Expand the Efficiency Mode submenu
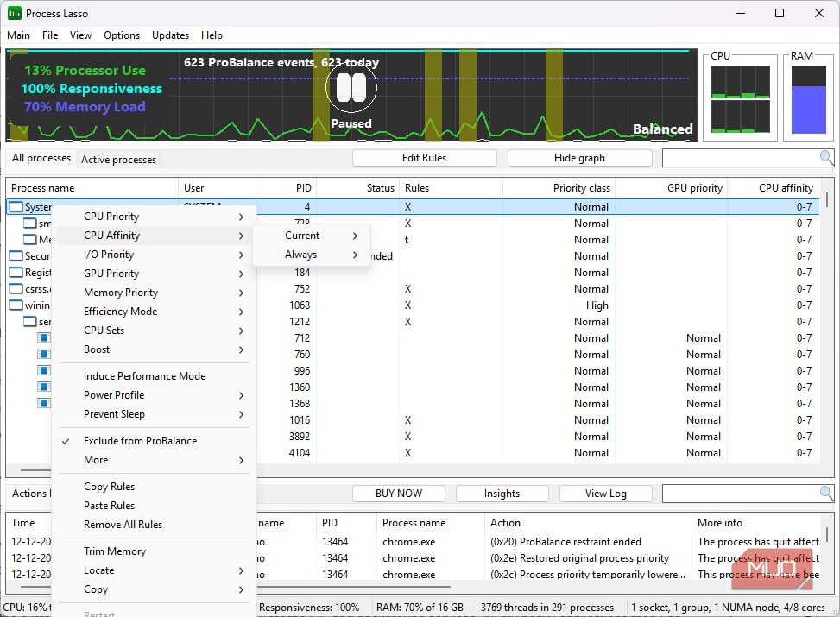Image resolution: width=840 pixels, height=617 pixels. [x=154, y=312]
